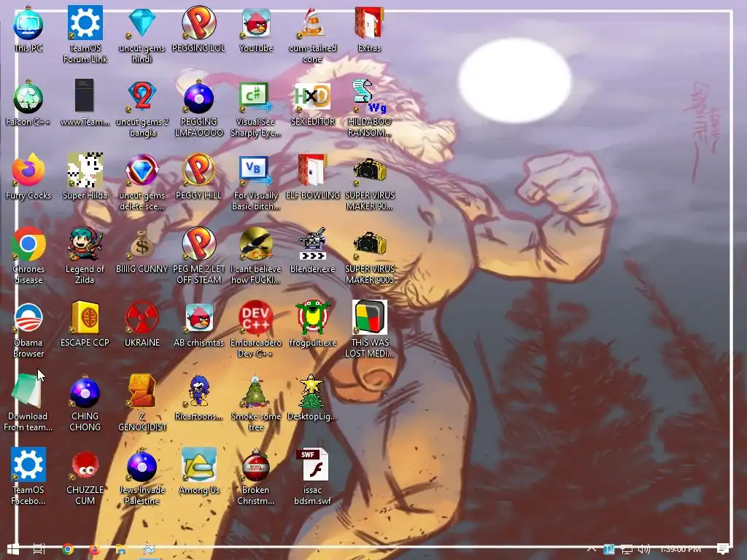Open the Windows Start menu
Viewport: 747px width, 560px height.
[x=13, y=549]
